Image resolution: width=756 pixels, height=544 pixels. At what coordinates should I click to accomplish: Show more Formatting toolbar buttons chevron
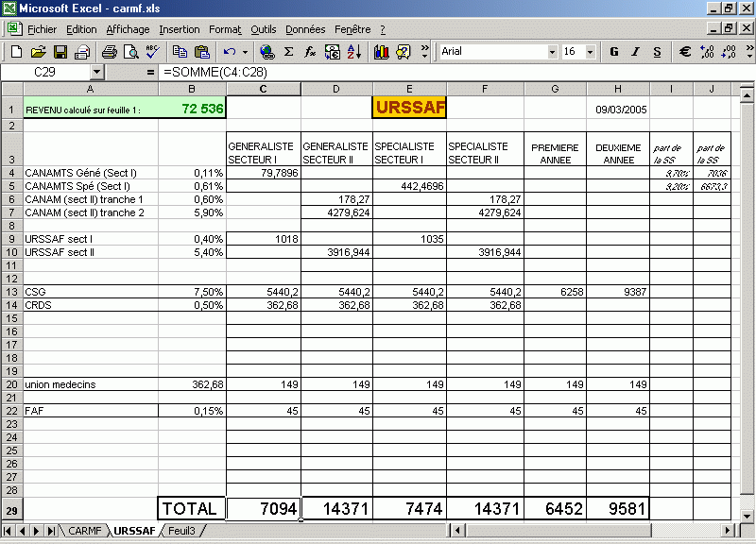coord(749,52)
